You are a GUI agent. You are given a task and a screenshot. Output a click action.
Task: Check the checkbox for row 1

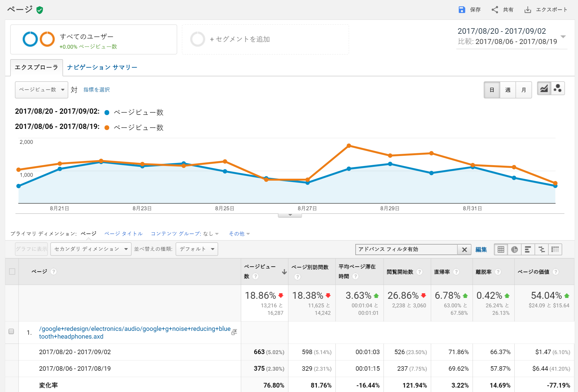[x=11, y=331]
